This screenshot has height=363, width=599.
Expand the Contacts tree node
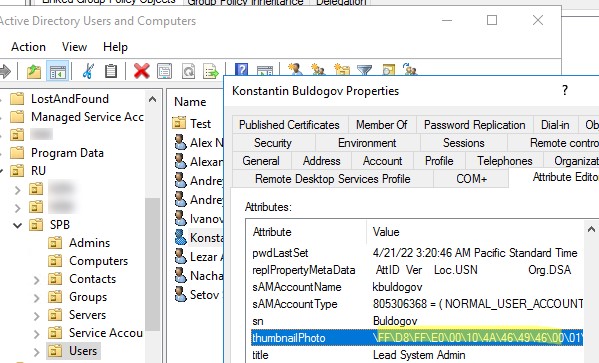[x=36, y=279]
